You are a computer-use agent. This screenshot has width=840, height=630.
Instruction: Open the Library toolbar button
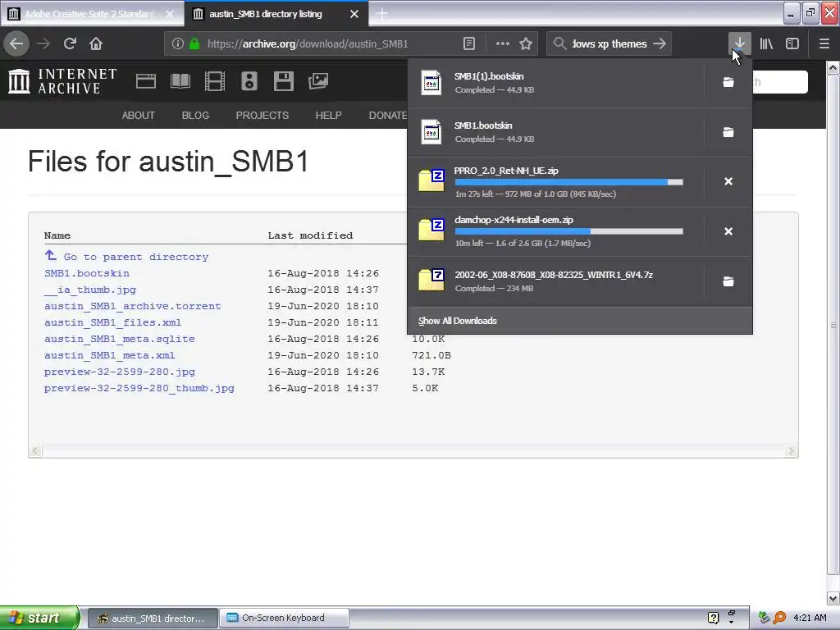coord(766,43)
